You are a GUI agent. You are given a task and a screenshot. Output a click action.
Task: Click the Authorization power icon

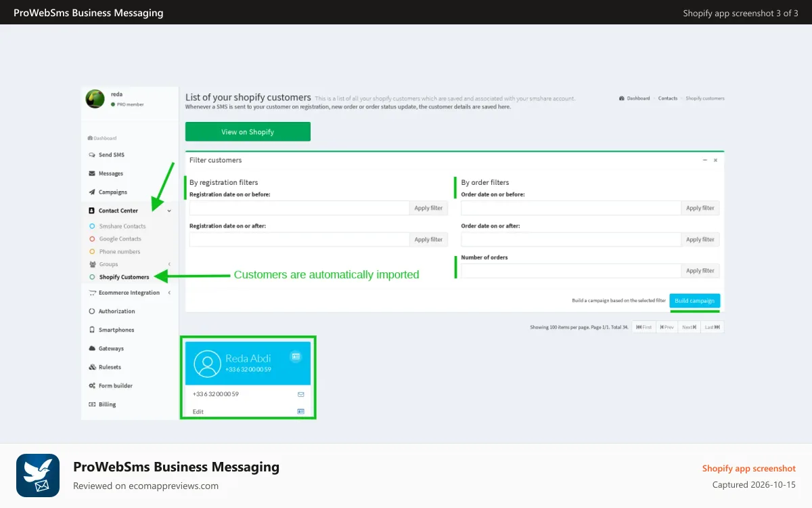tap(92, 312)
